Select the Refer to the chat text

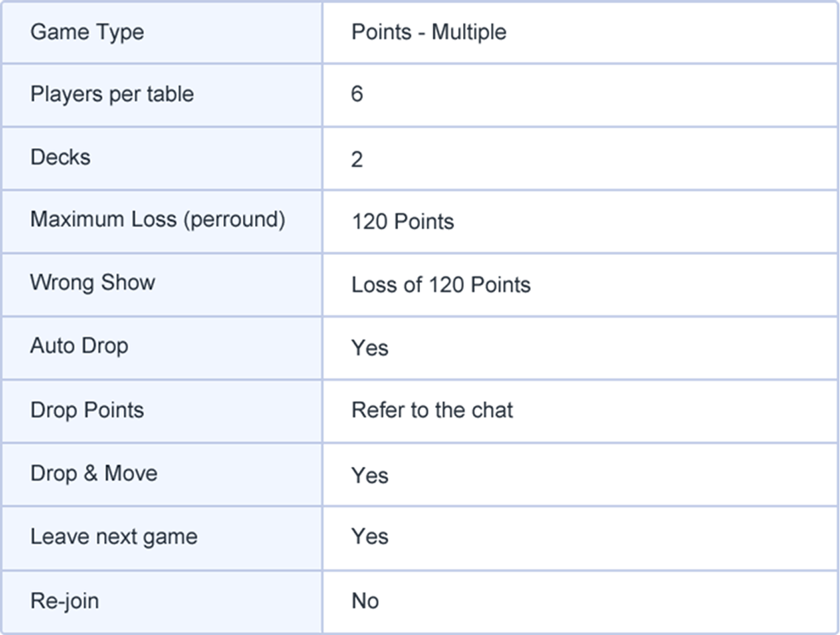click(432, 410)
